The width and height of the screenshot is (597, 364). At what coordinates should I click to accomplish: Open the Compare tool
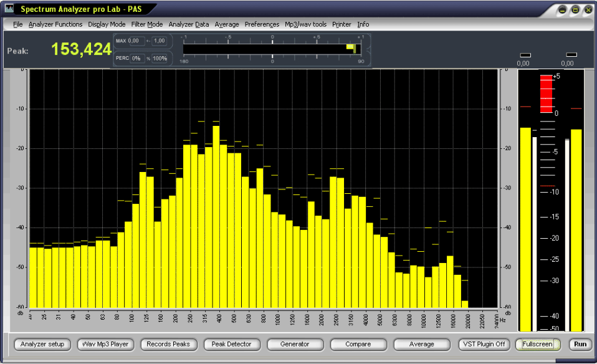point(358,344)
